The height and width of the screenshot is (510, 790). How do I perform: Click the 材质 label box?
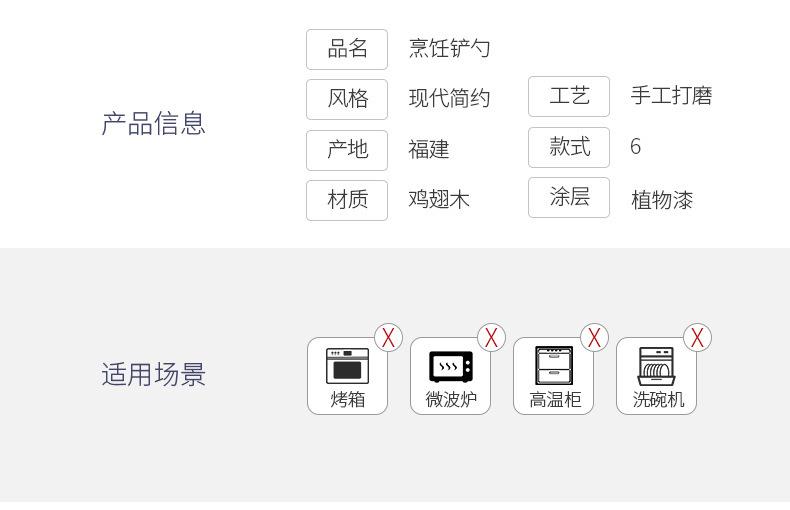[347, 200]
